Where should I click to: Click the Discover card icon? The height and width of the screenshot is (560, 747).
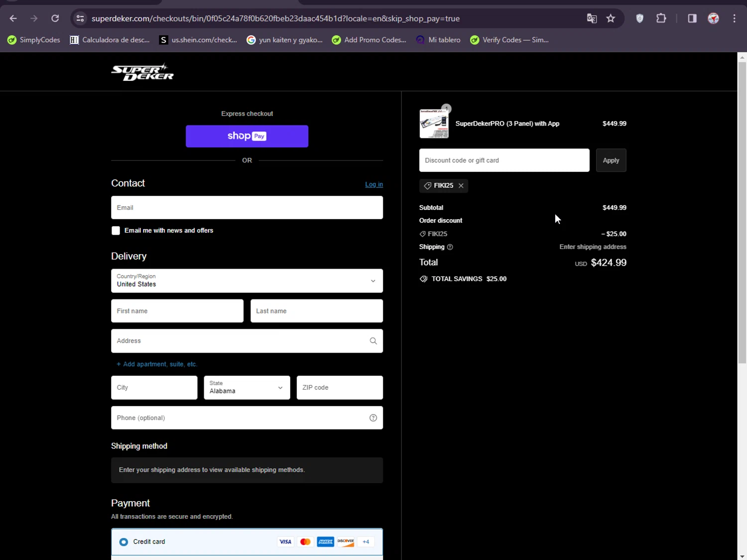point(346,542)
